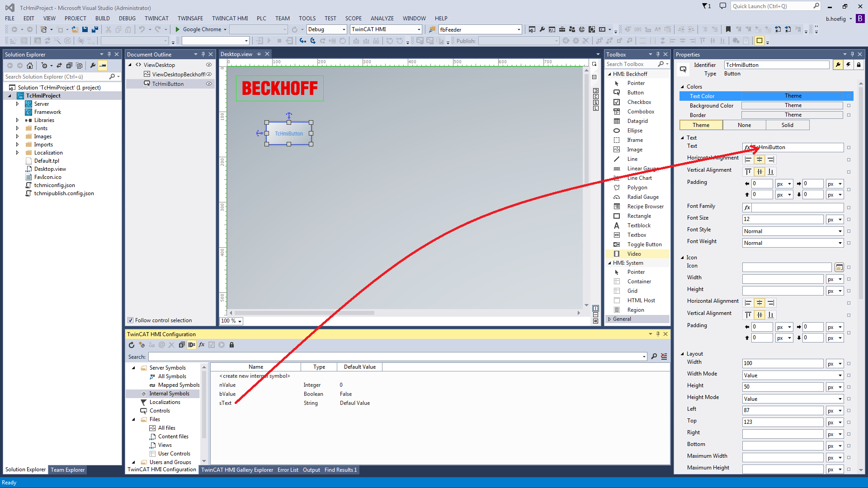
Task: Click the TcHmiButton control on the design canvas
Action: [x=289, y=133]
